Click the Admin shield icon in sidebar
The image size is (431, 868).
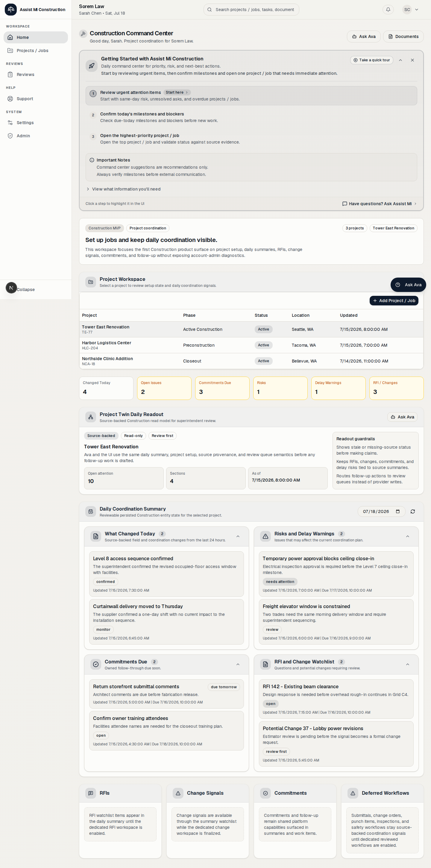click(10, 136)
